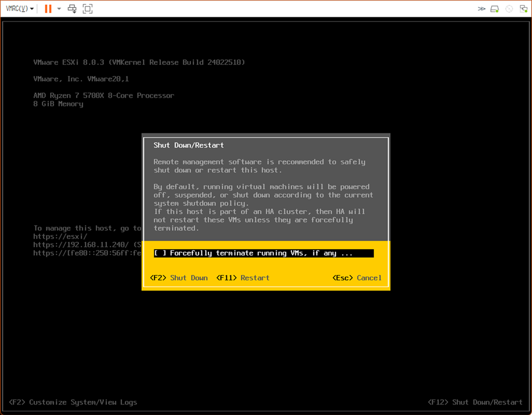This screenshot has height=415, width=532.
Task: Click the 8 GiB Memory text
Action: [58, 104]
